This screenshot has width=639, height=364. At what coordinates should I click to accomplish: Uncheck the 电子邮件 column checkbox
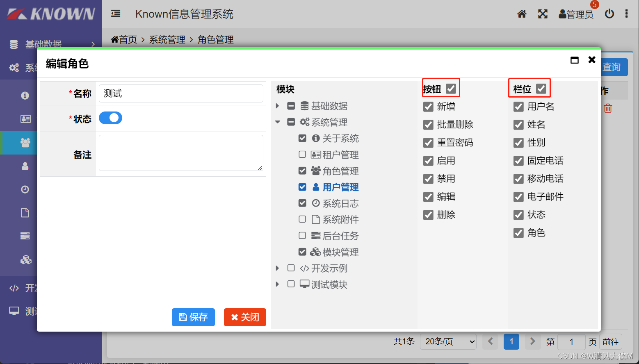coord(518,197)
